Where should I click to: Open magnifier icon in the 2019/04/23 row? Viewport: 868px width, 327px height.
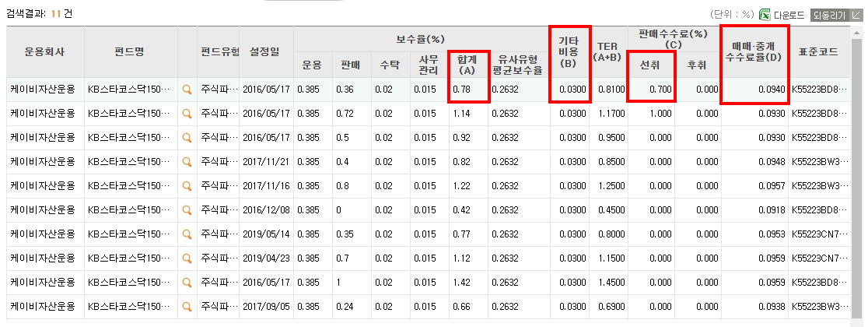tap(187, 258)
